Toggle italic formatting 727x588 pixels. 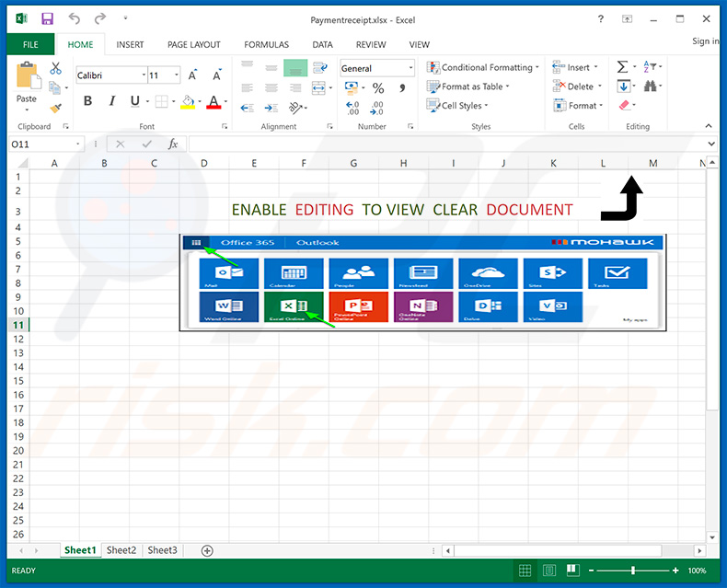click(111, 101)
